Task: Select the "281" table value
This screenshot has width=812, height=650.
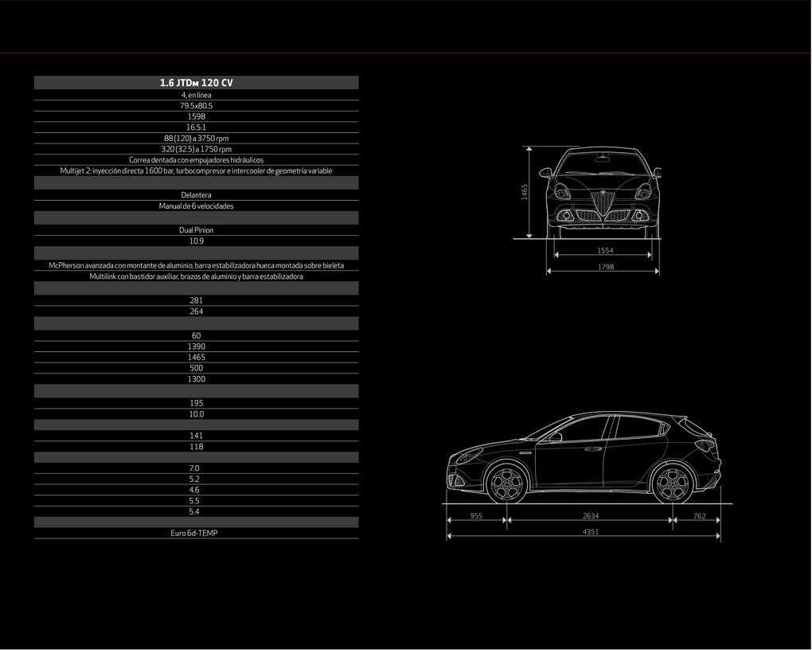Action: pyautogui.click(x=197, y=300)
